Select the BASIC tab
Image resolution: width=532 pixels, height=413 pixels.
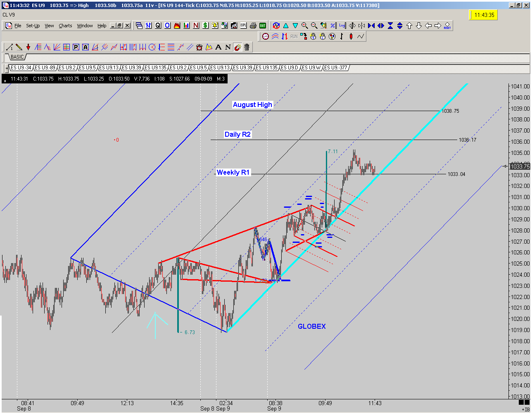(x=17, y=57)
